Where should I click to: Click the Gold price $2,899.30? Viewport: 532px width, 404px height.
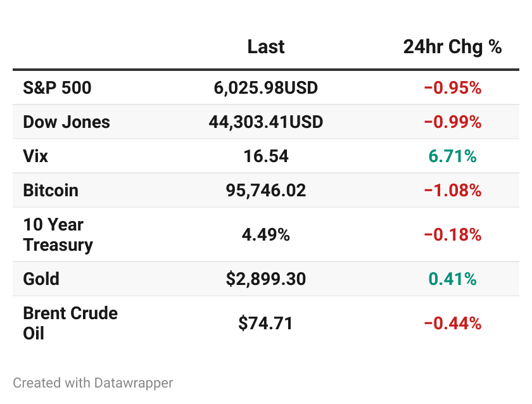[x=265, y=279]
